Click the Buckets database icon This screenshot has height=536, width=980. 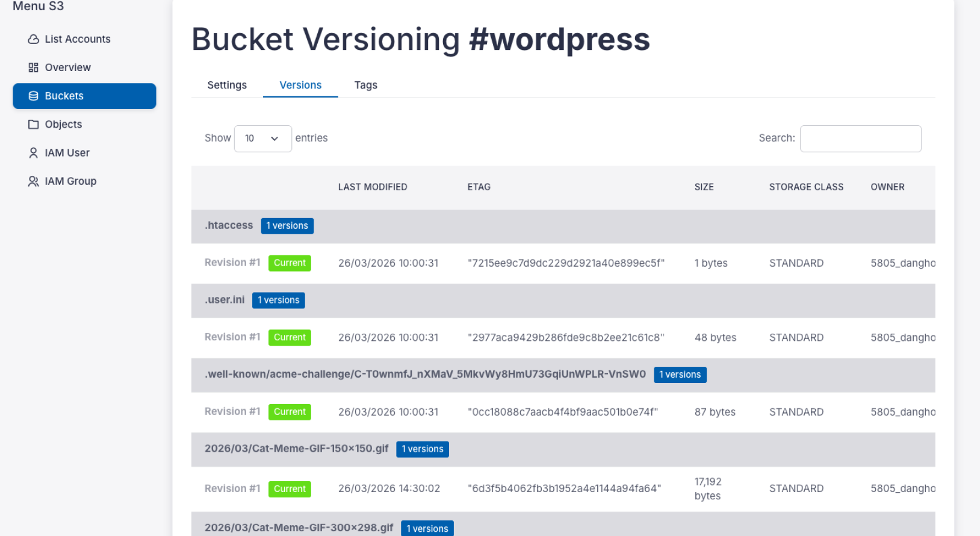tap(33, 96)
